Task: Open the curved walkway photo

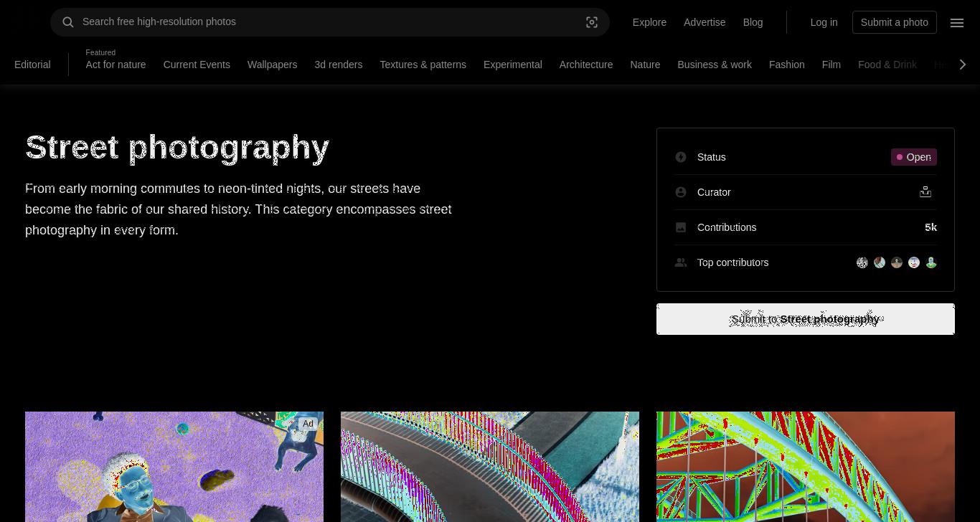Action: click(x=490, y=467)
